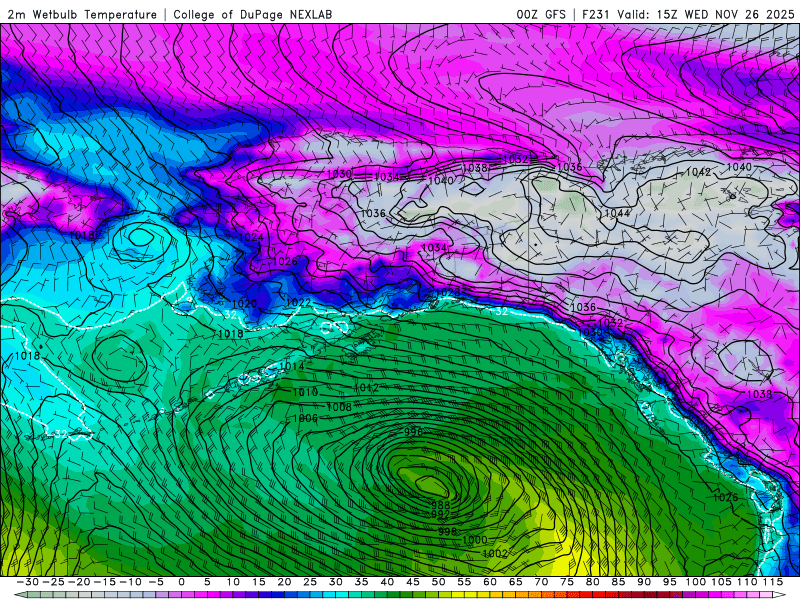Click the 'F231' forecast hour text
Screen dimensions: 800x600
(596, 15)
